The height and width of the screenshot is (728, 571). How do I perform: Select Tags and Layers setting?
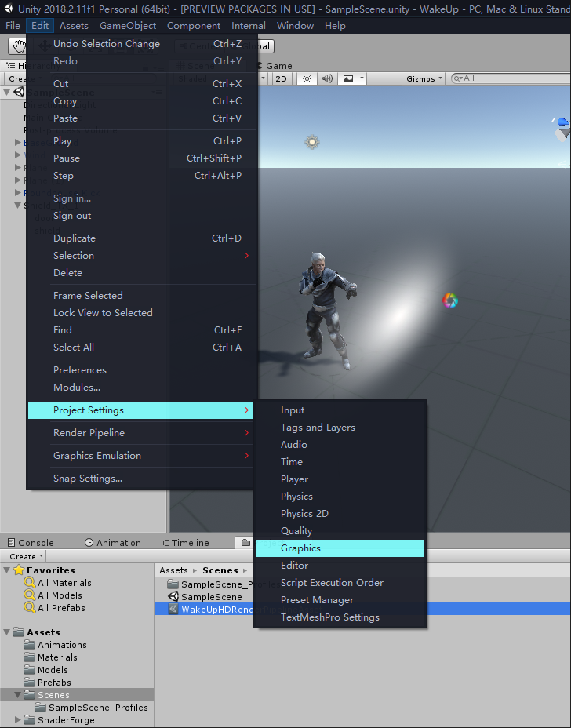point(340,428)
